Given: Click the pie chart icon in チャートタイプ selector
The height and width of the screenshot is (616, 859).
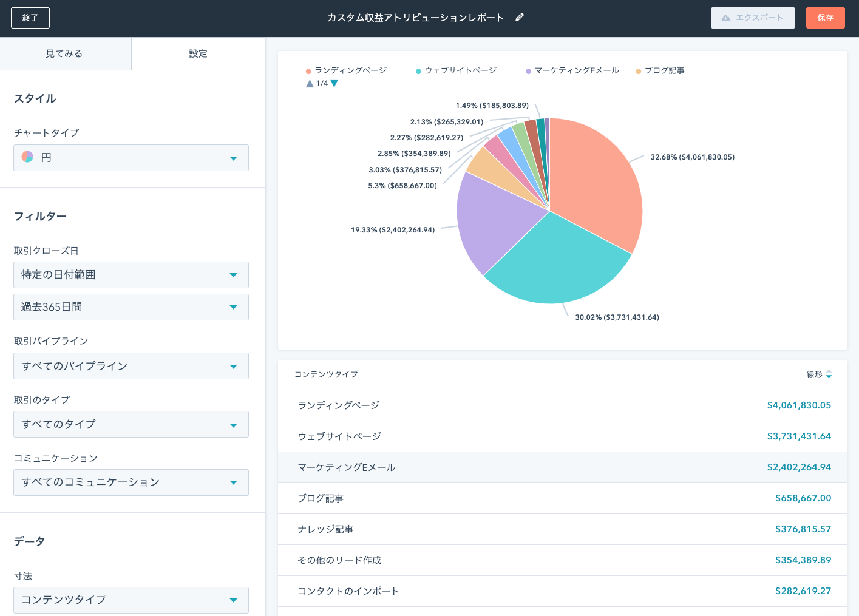Looking at the screenshot, I should (x=27, y=157).
